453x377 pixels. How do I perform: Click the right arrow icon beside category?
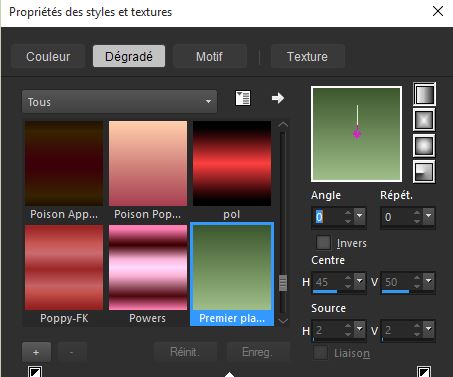[x=277, y=98]
